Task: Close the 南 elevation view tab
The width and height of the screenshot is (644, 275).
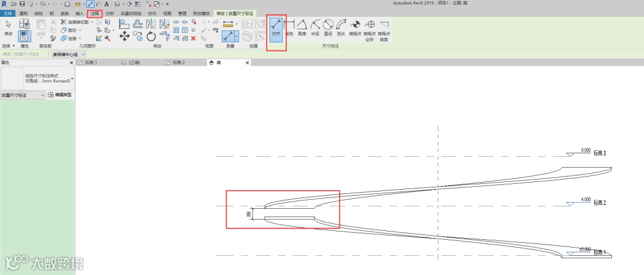Action: (247, 63)
